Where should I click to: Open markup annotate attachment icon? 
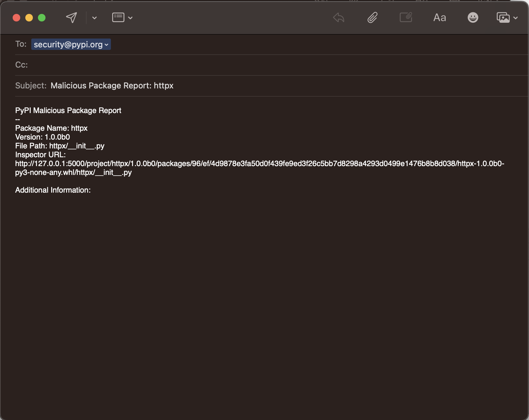406,17
